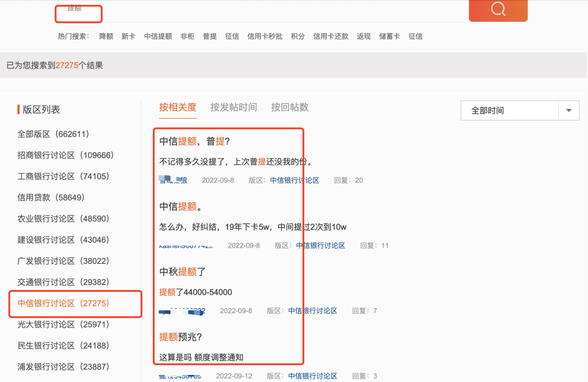Select hot search term 信用卡秒批
The width and height of the screenshot is (588, 382).
pyautogui.click(x=265, y=36)
